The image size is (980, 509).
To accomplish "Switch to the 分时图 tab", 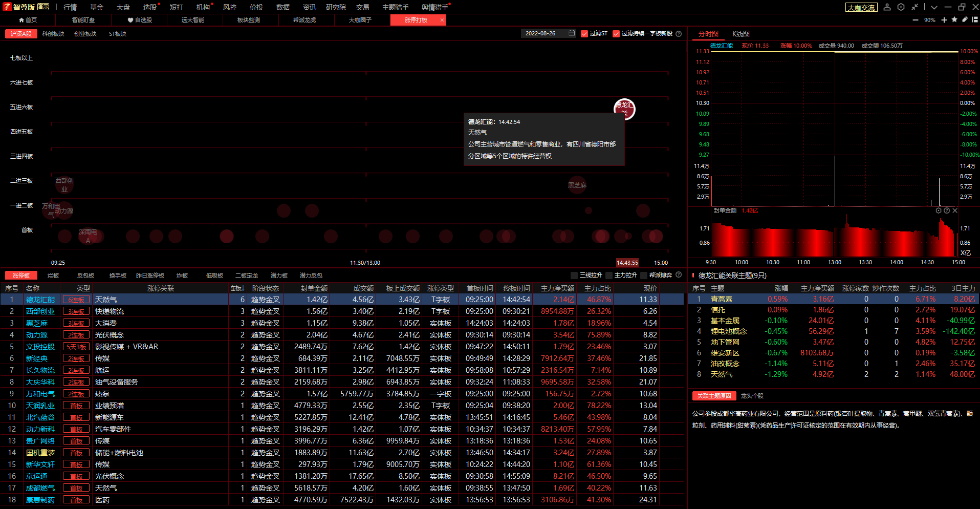I will coord(709,34).
